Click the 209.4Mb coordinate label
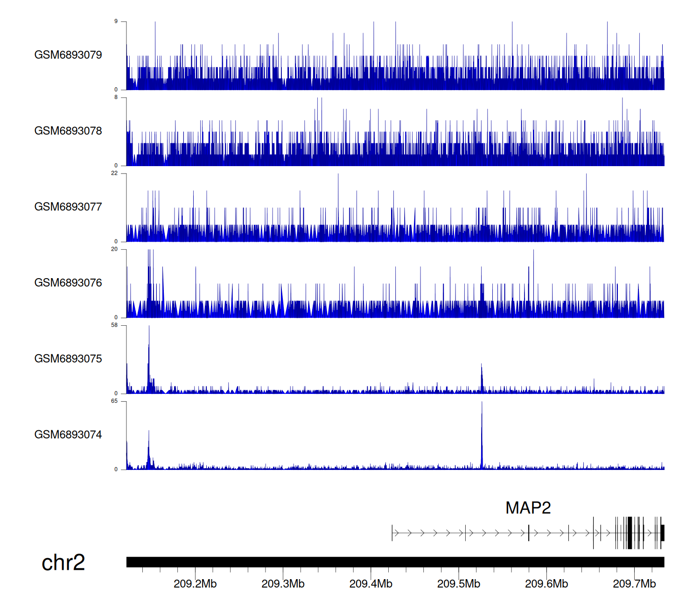The height and width of the screenshot is (616, 700). [371, 584]
